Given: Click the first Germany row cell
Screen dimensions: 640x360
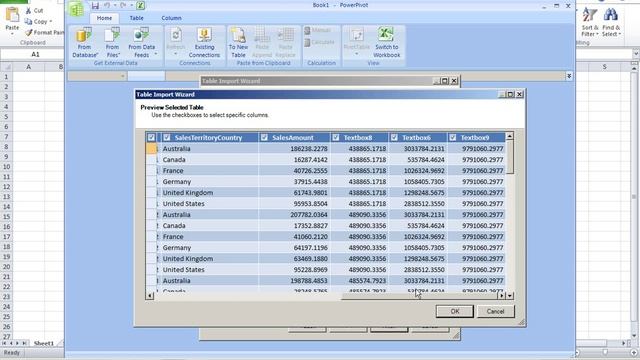Looking at the screenshot, I should 209,182.
